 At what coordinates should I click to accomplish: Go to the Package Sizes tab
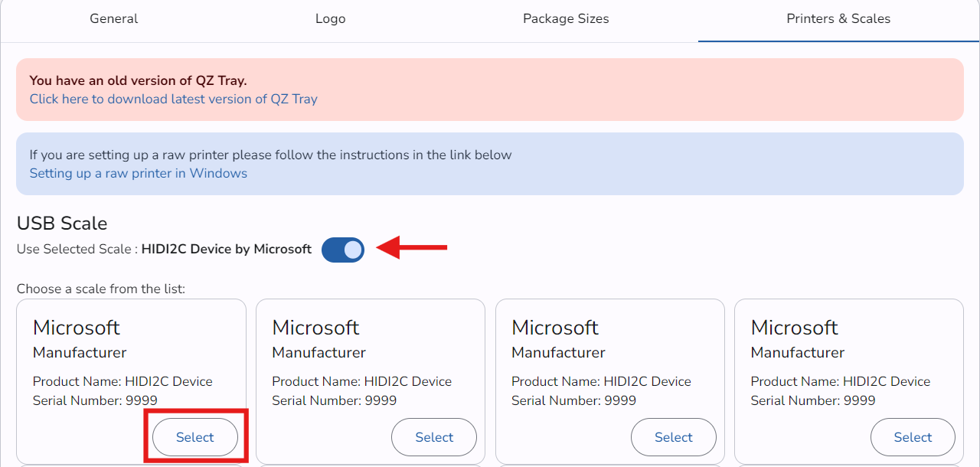tap(566, 19)
